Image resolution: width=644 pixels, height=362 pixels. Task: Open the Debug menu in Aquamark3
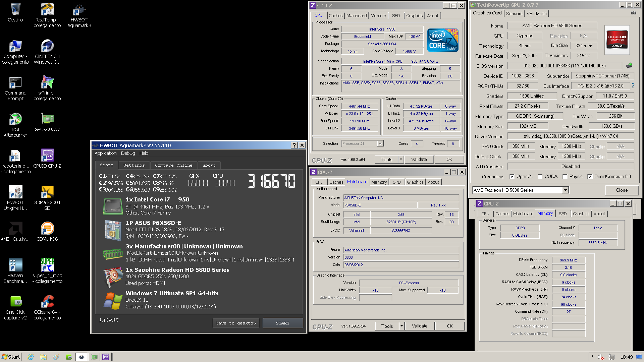pyautogui.click(x=128, y=153)
